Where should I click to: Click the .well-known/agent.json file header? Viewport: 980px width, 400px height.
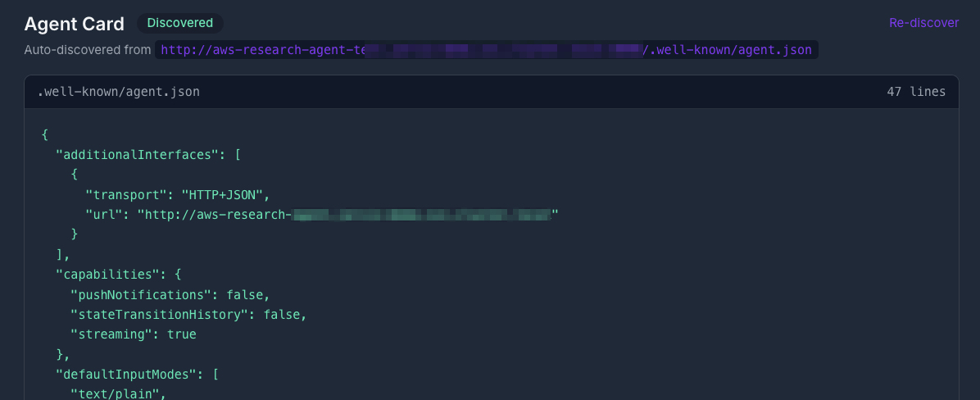(x=119, y=92)
